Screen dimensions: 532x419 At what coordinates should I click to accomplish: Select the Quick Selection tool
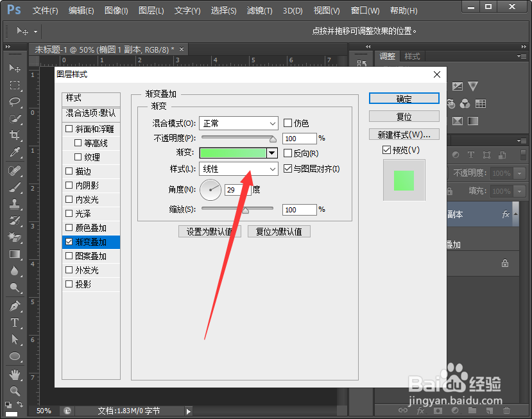tap(15, 119)
